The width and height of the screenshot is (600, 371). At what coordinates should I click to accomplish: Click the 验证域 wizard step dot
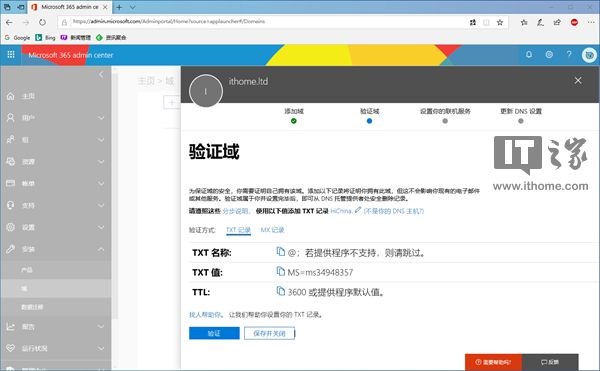point(369,121)
